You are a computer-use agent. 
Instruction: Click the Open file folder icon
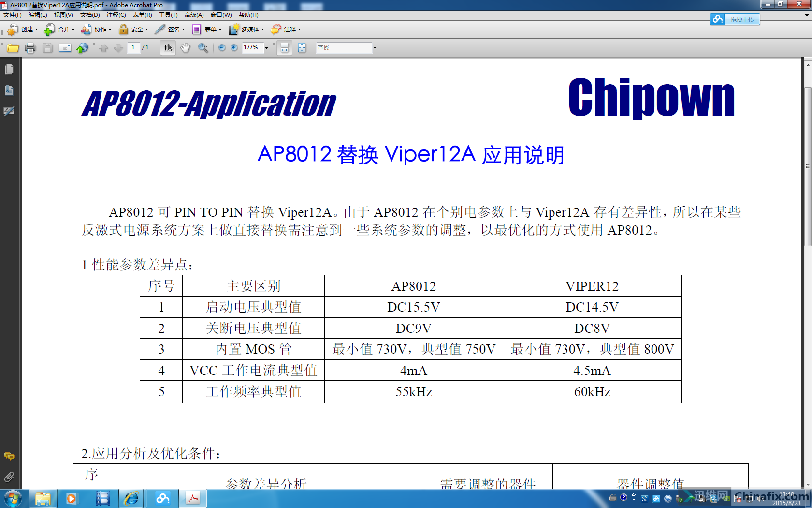tap(13, 48)
